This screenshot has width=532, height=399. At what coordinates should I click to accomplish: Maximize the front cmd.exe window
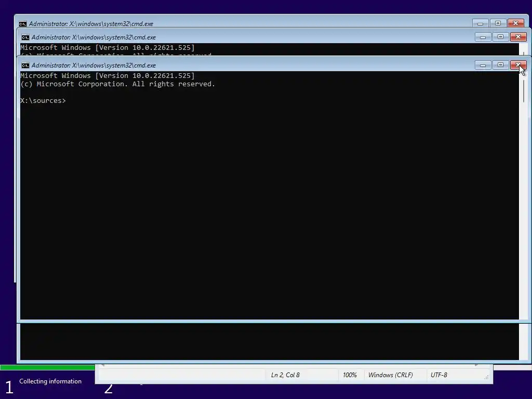[500, 65]
